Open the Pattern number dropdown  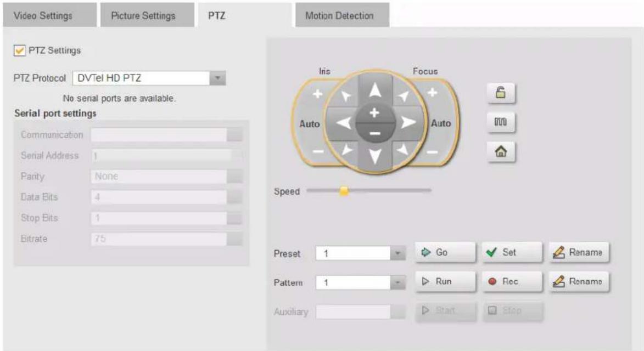click(397, 282)
